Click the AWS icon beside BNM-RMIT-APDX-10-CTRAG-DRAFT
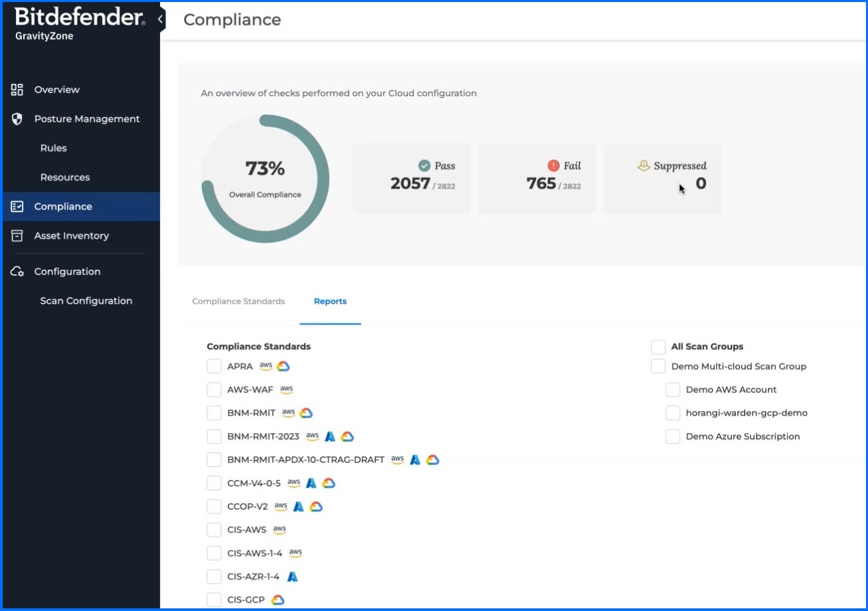This screenshot has width=868, height=611. coord(397,460)
